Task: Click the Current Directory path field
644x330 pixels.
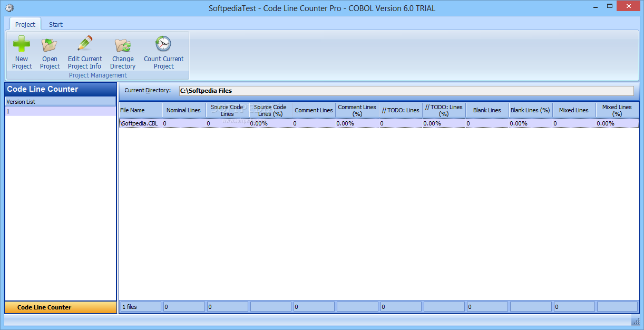Action: (x=406, y=91)
